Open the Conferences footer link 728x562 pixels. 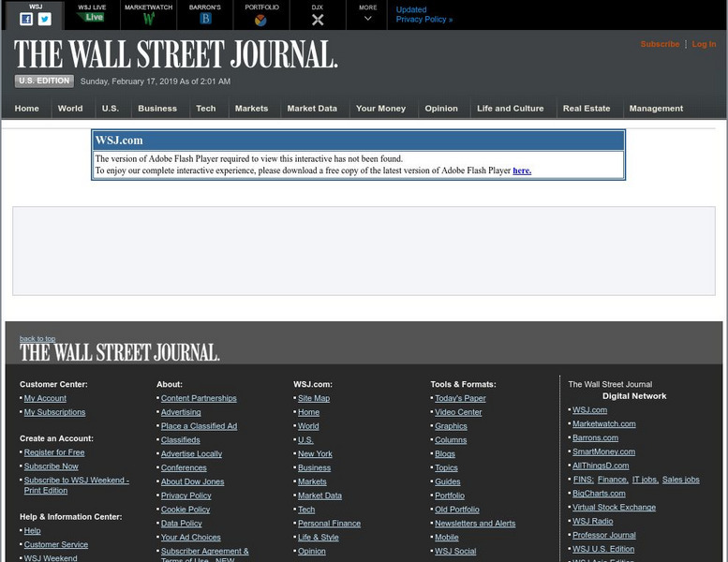click(184, 467)
